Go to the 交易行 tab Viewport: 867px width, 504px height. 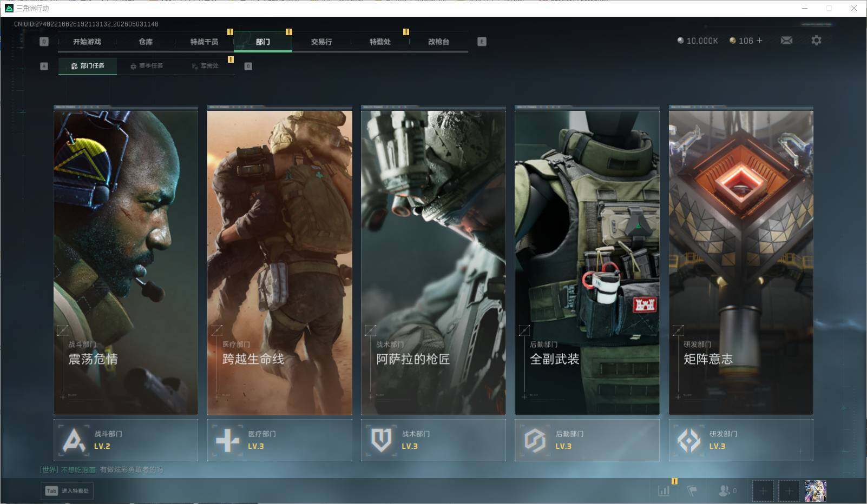321,42
